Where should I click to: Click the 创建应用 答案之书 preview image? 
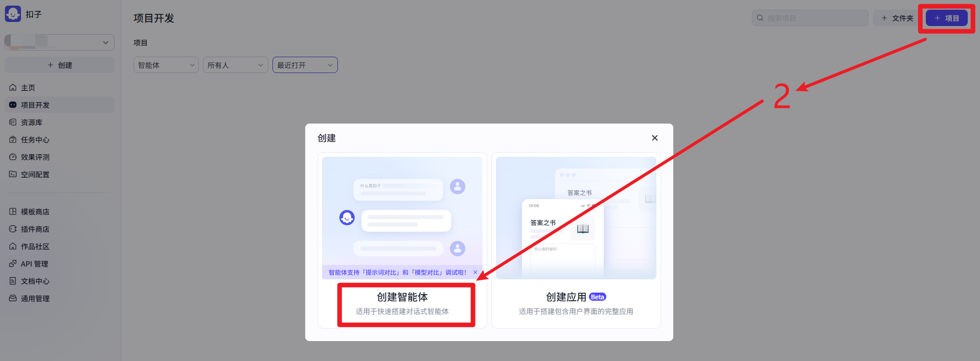point(576,218)
